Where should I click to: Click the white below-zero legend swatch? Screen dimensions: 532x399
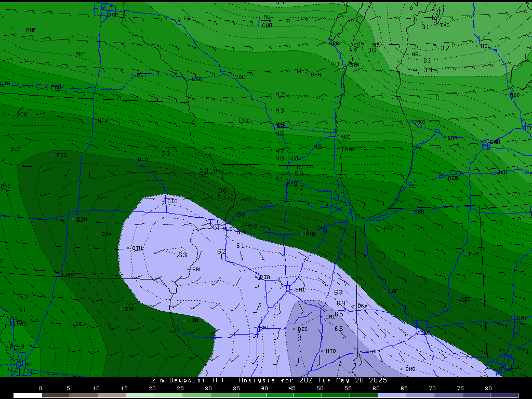(28, 395)
